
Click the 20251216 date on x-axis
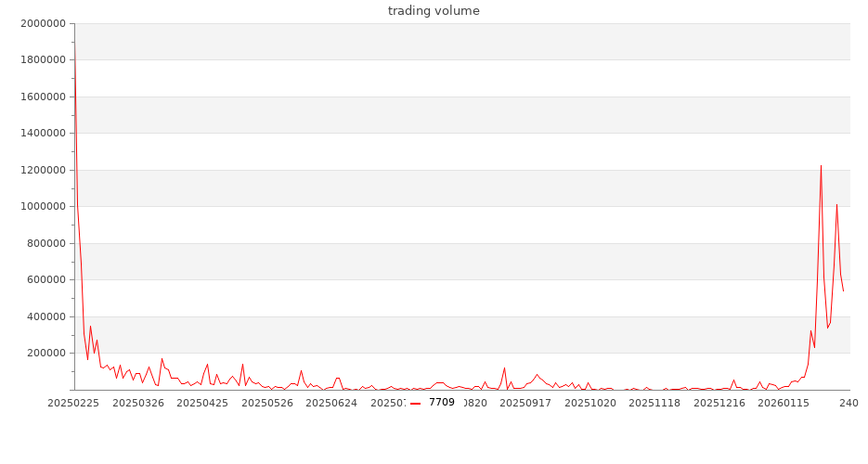coord(719,404)
